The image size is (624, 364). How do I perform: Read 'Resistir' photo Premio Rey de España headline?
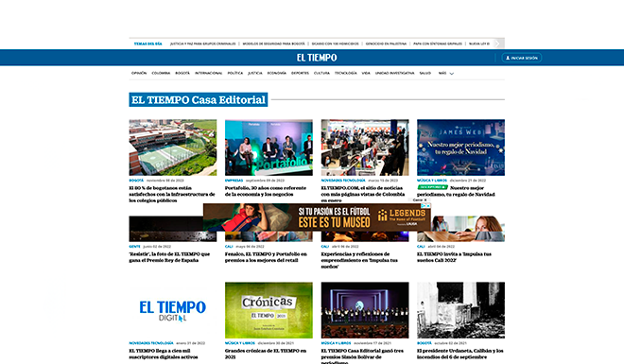tap(169, 257)
